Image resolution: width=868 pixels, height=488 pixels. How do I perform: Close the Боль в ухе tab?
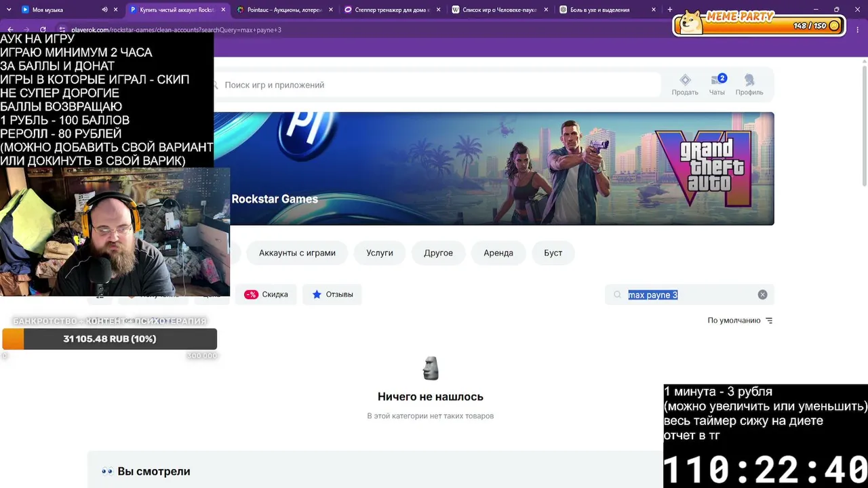tap(654, 10)
